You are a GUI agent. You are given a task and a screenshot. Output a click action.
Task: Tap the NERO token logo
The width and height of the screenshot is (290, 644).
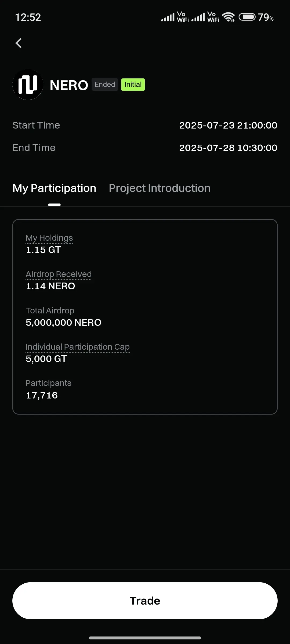(x=28, y=85)
